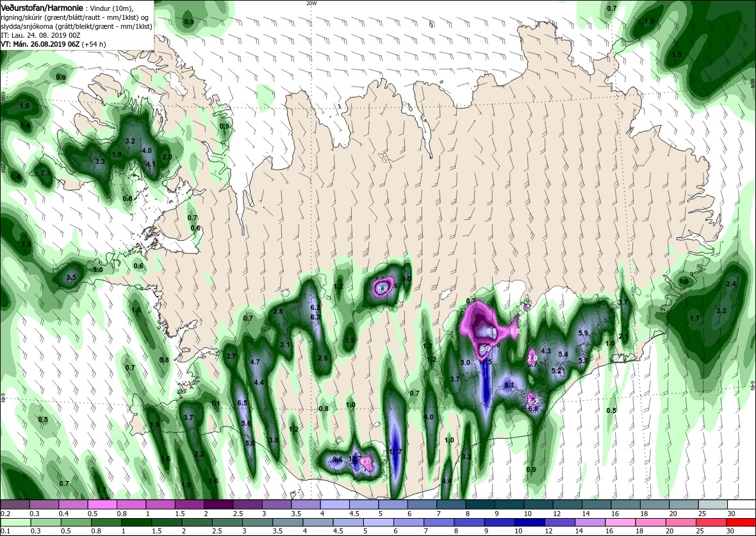Click the light grey swatch labeled 25
The image size is (756, 536).
712,504
